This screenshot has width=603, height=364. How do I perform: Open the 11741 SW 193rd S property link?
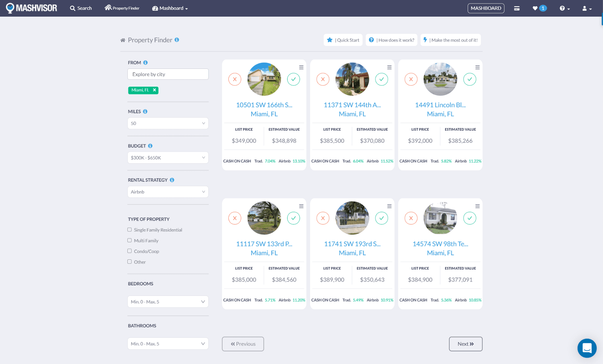(352, 244)
